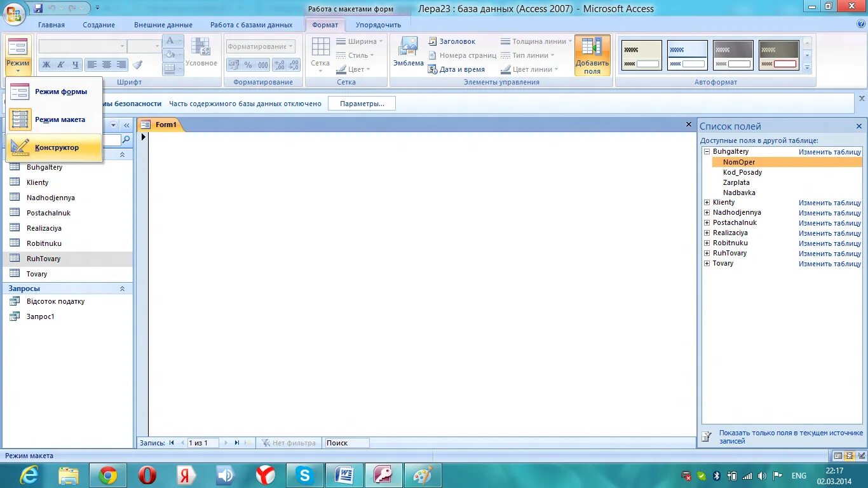Screen dimensions: 868x488
Task: Apply thousands separator 000 format
Action: tap(262, 65)
